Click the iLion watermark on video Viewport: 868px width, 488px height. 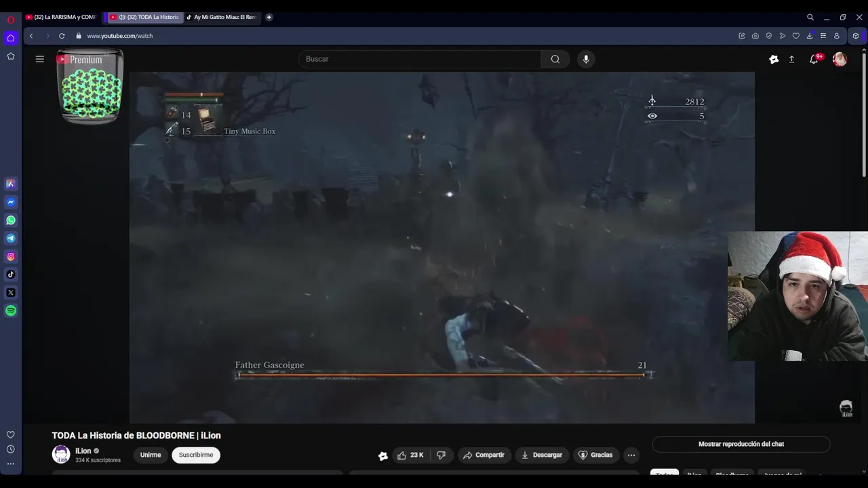[x=846, y=408]
